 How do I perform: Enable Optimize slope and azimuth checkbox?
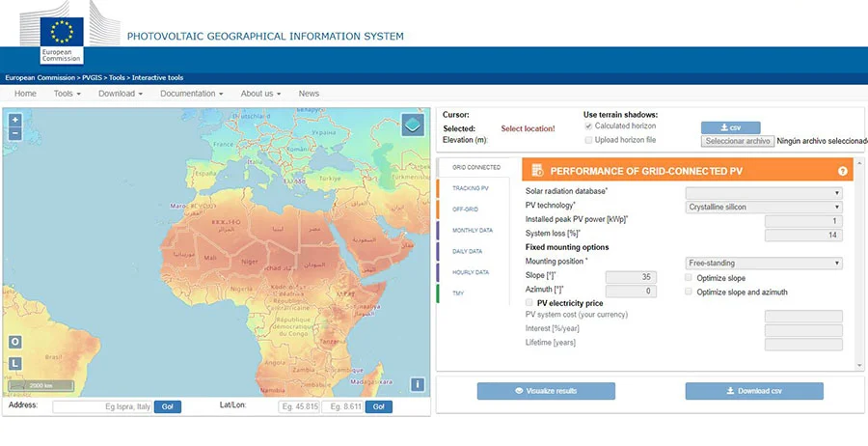(689, 292)
